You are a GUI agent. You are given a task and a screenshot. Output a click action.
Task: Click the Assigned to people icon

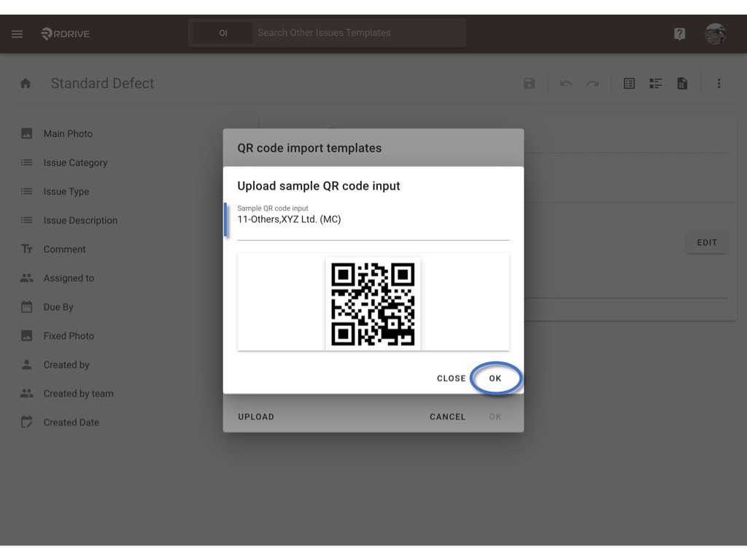27,278
